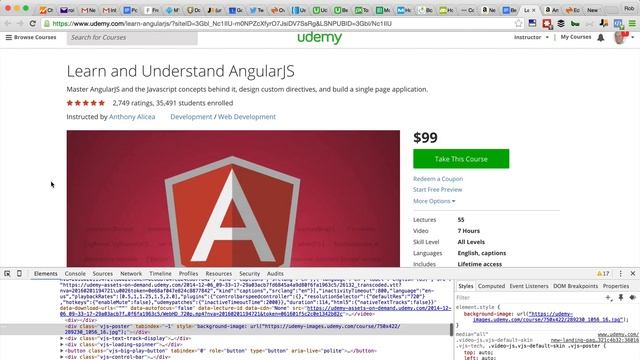Expand the vjs-loading-spinner div node

pos(62,344)
